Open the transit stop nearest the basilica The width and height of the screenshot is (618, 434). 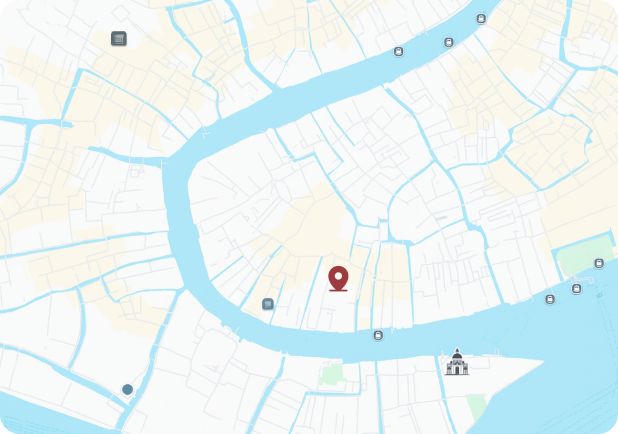pos(378,335)
